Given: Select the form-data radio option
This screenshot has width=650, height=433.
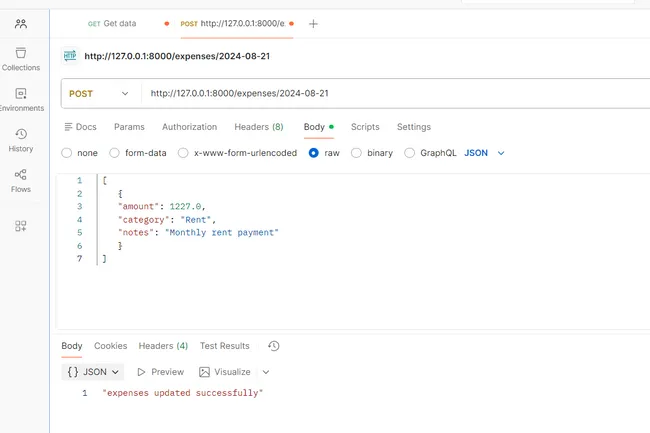Looking at the screenshot, I should pyautogui.click(x=116, y=153).
